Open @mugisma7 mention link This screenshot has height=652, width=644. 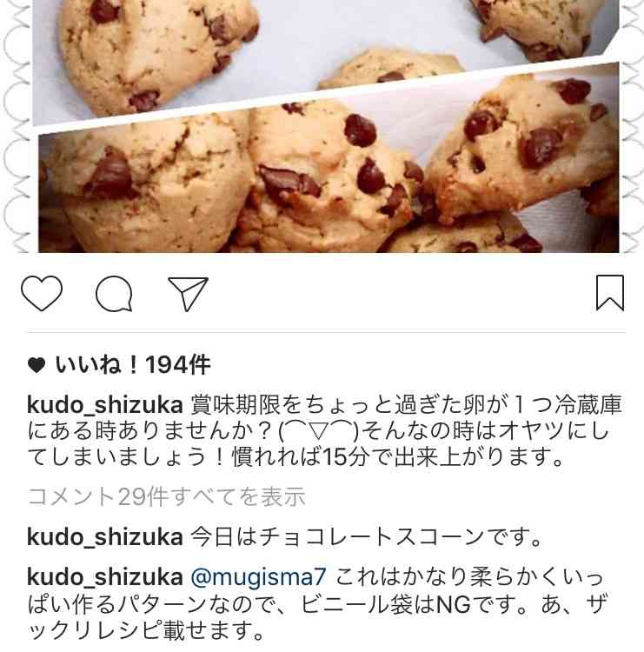point(259,577)
